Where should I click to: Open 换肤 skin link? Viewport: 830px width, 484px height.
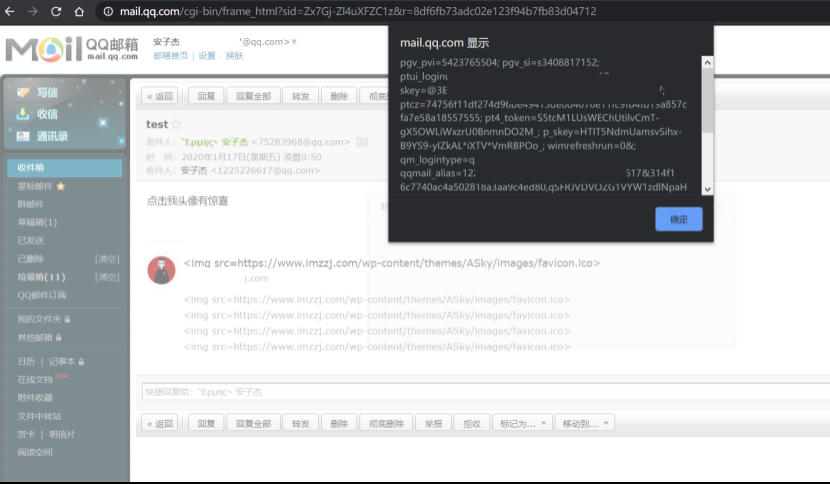pos(234,56)
